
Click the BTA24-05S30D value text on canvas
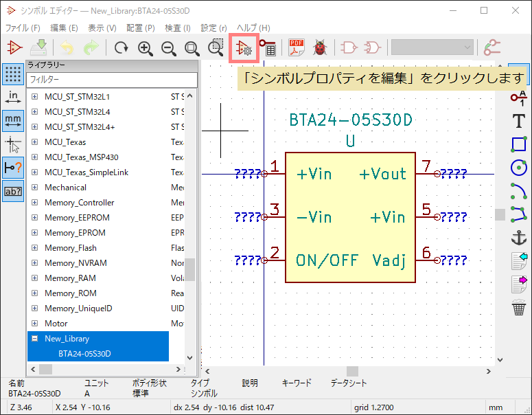click(x=351, y=120)
